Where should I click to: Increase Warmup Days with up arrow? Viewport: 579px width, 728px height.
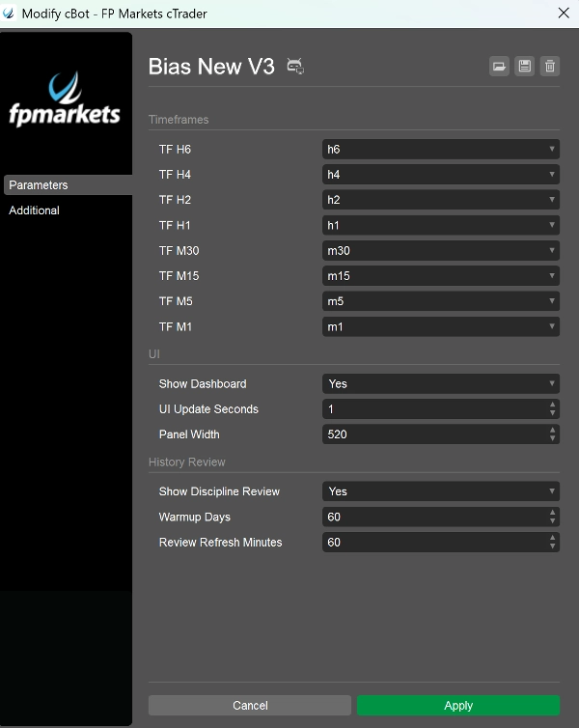(552, 513)
